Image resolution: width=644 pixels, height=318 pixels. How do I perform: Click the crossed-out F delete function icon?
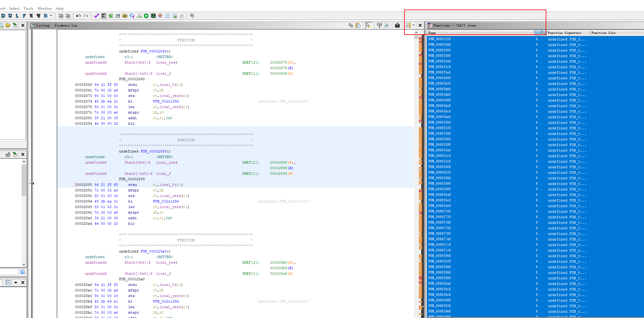pyautogui.click(x=31, y=16)
